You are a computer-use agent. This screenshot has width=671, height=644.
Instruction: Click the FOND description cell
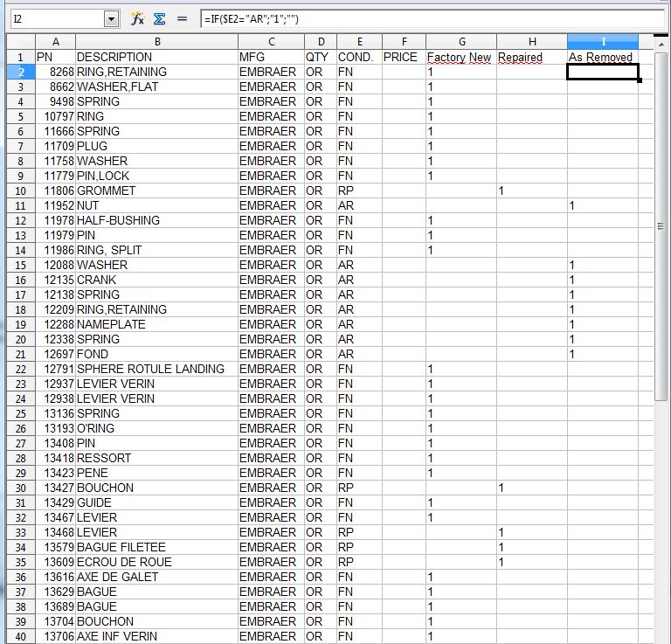(x=156, y=354)
